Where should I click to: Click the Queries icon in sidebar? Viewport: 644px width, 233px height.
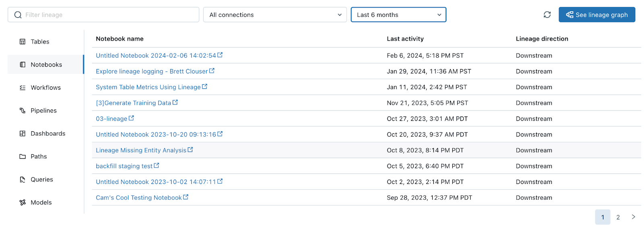23,180
